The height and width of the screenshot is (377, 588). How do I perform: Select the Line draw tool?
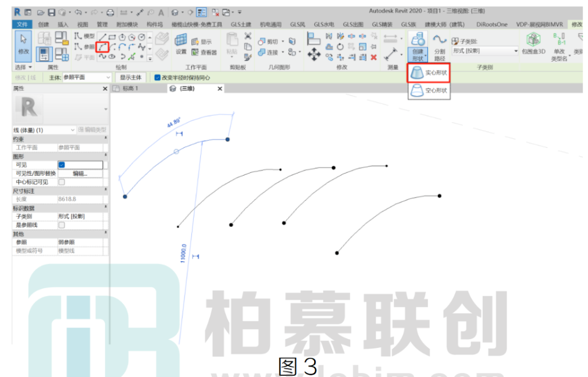point(102,37)
